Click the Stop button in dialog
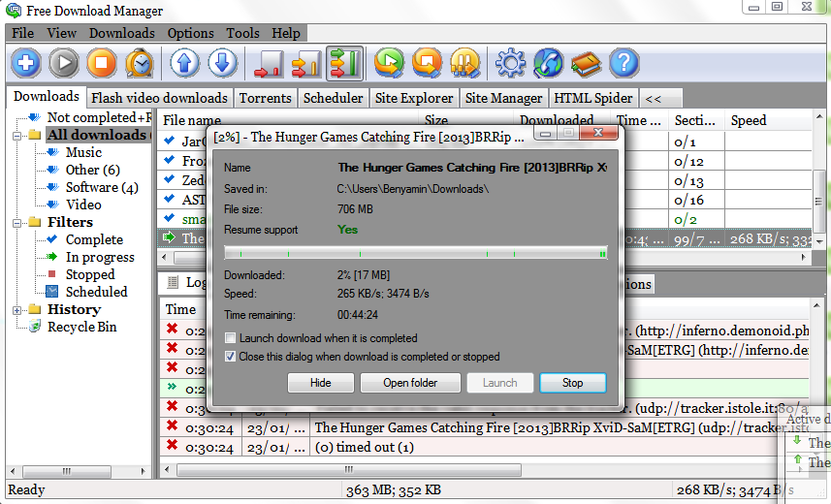The image size is (831, 504). click(572, 383)
